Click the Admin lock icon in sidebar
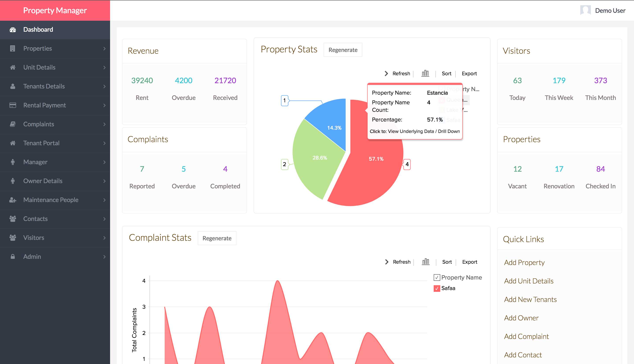Viewport: 634px width, 364px height. click(13, 257)
